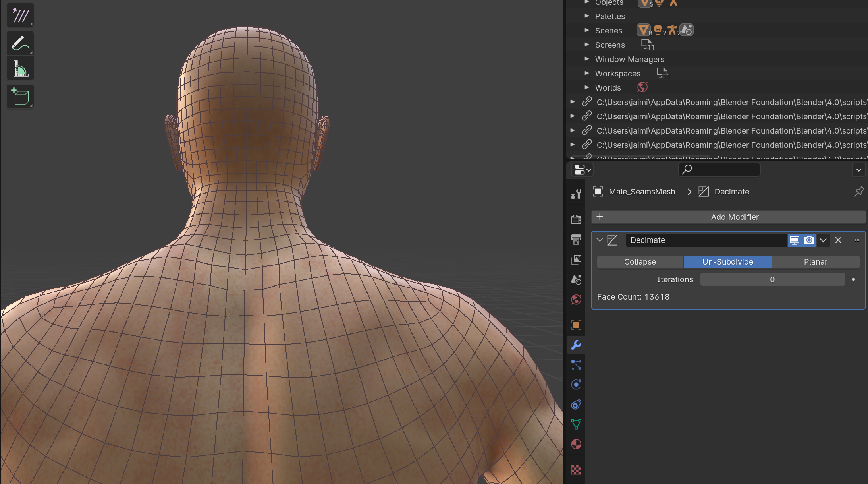Select the Add Cube tool
This screenshot has width=868, height=484.
(20, 97)
